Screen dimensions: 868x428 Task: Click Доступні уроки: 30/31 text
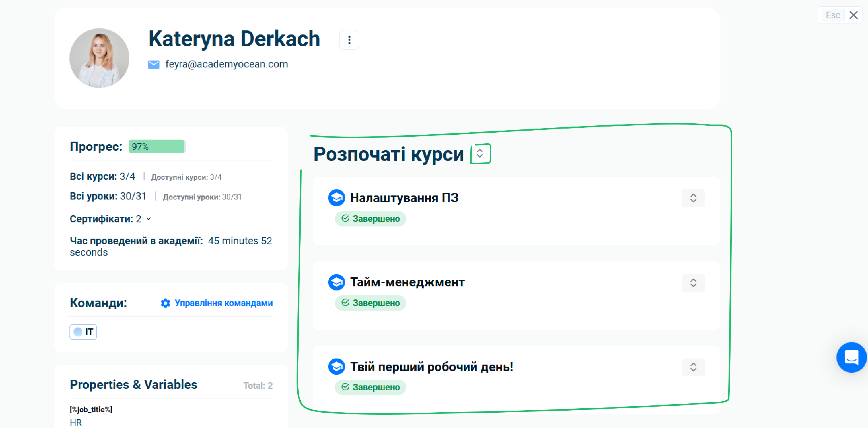click(x=202, y=197)
